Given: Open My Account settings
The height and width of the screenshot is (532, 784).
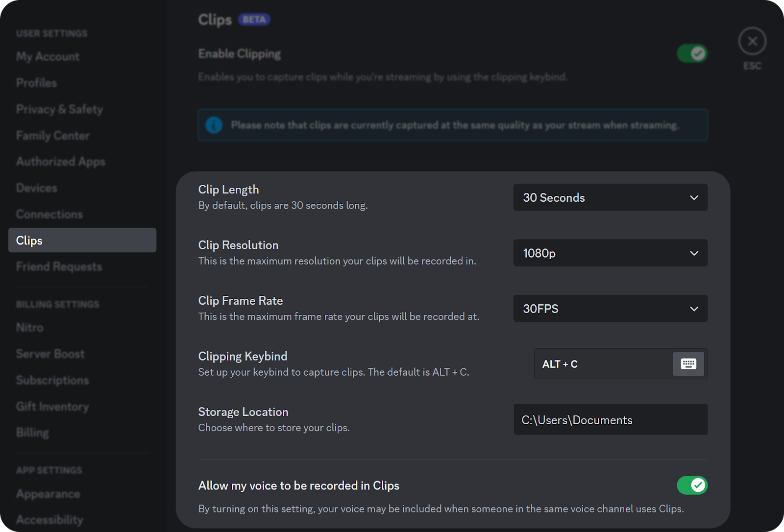Looking at the screenshot, I should coord(47,56).
